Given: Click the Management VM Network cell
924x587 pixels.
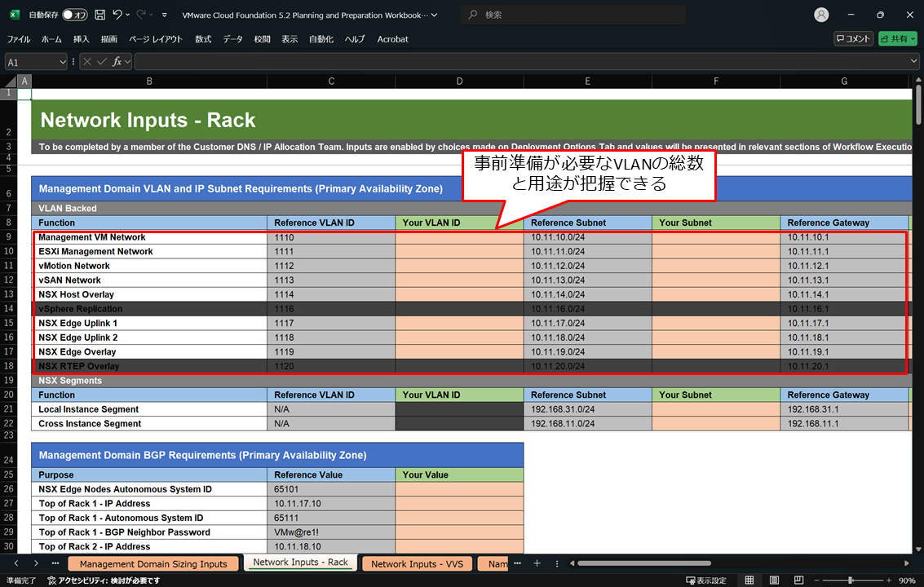Looking at the screenshot, I should pos(150,237).
